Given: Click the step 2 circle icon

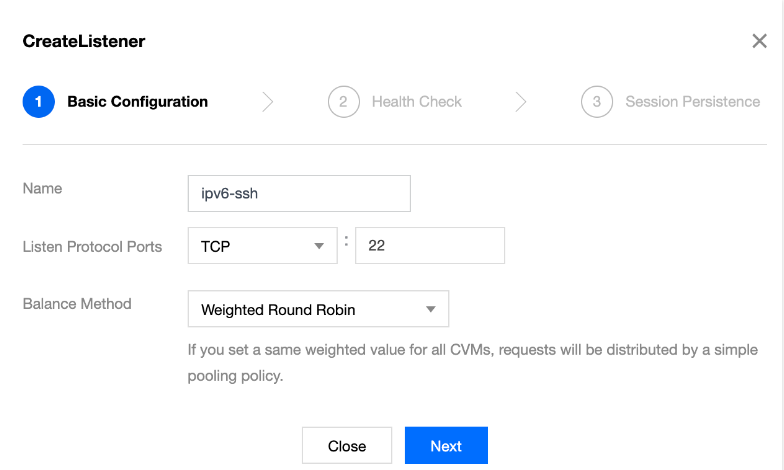Looking at the screenshot, I should 343,102.
